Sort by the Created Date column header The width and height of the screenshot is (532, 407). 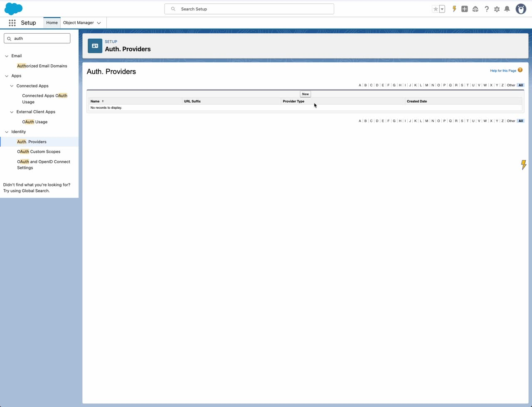coord(417,101)
